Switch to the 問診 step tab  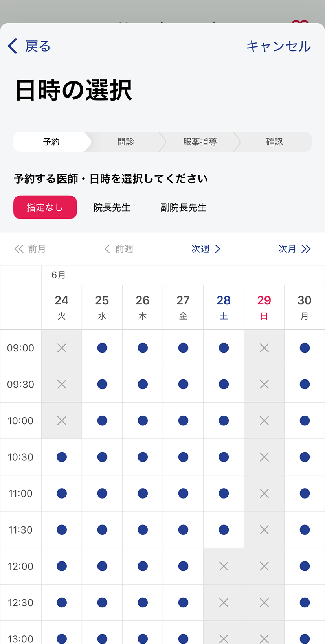click(126, 142)
